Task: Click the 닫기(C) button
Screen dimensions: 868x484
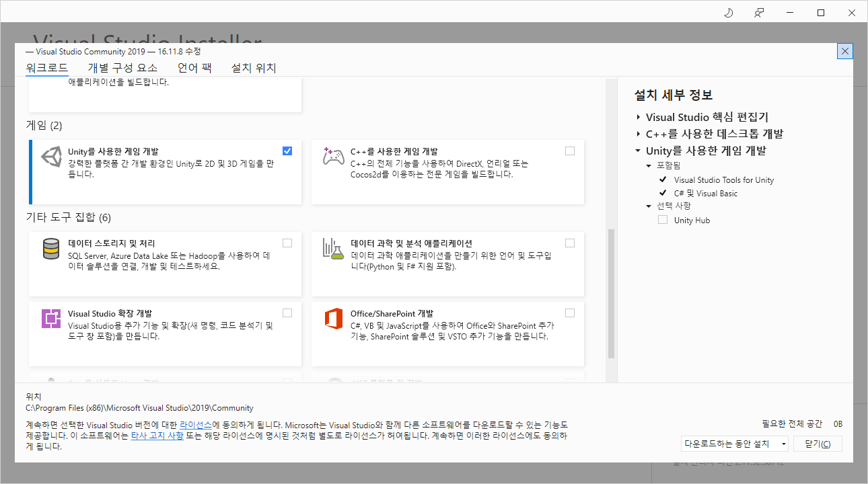Action: [x=818, y=444]
